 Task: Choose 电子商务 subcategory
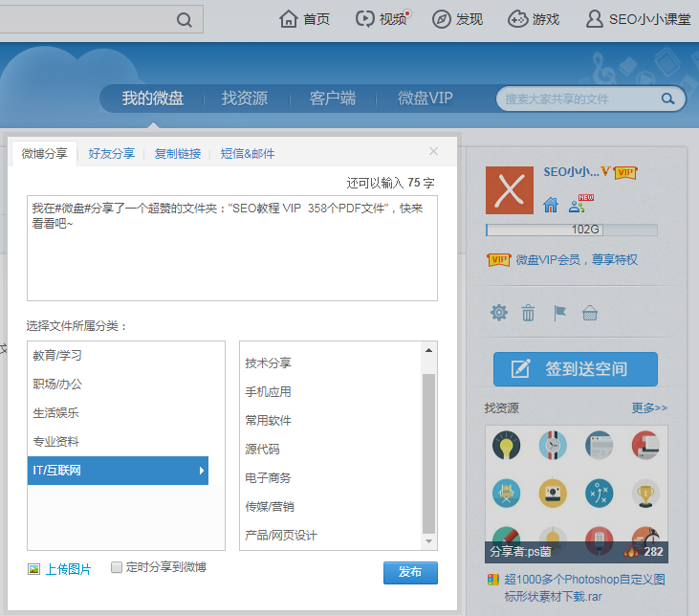click(x=268, y=477)
